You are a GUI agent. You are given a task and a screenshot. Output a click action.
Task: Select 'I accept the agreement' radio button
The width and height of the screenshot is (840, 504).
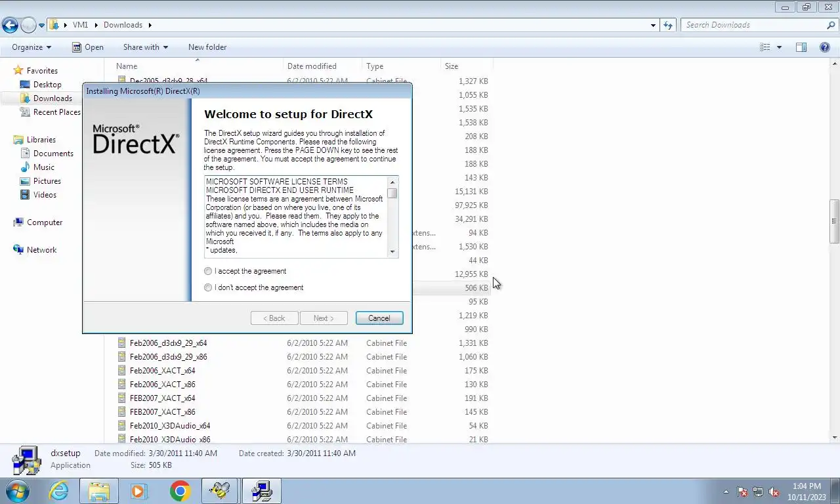coord(208,271)
